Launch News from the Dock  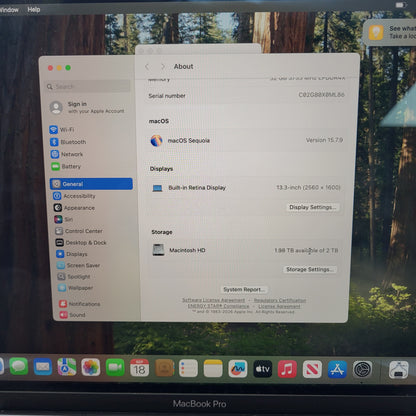[x=312, y=369]
